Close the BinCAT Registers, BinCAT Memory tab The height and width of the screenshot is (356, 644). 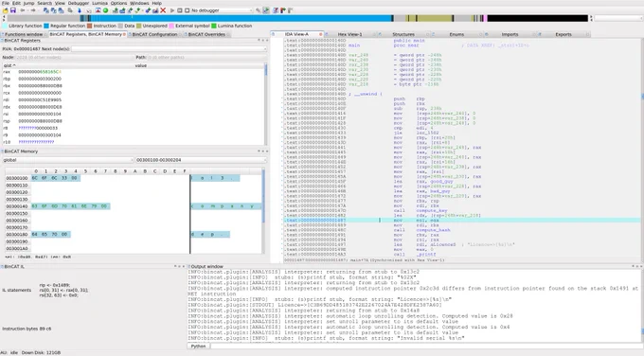point(124,34)
